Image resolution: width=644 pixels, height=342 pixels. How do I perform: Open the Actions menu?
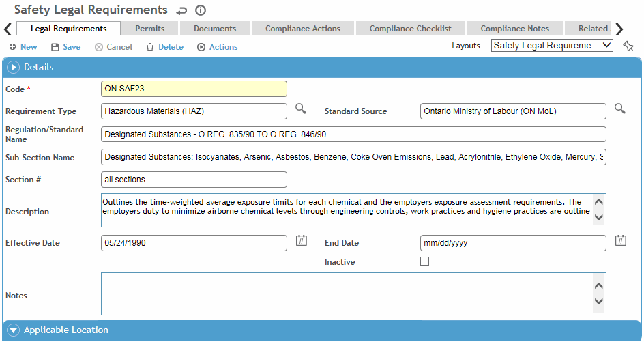coord(217,47)
